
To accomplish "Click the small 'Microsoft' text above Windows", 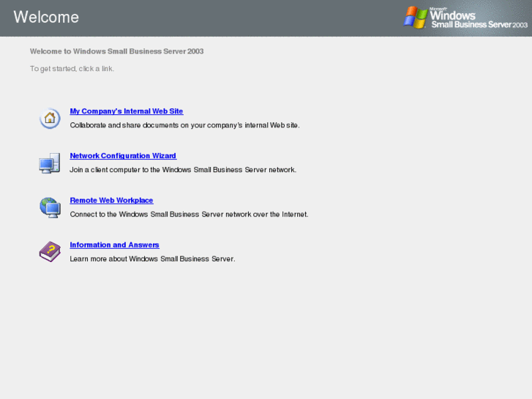I will tap(438, 10).
